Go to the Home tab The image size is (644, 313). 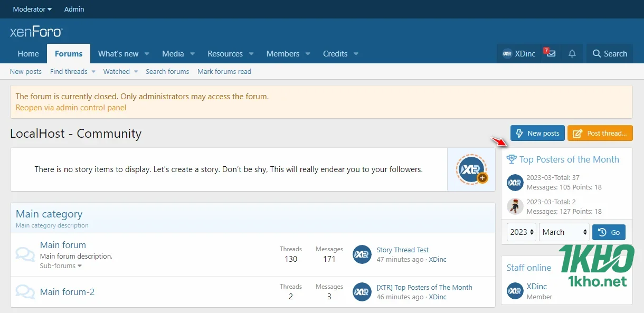point(28,54)
